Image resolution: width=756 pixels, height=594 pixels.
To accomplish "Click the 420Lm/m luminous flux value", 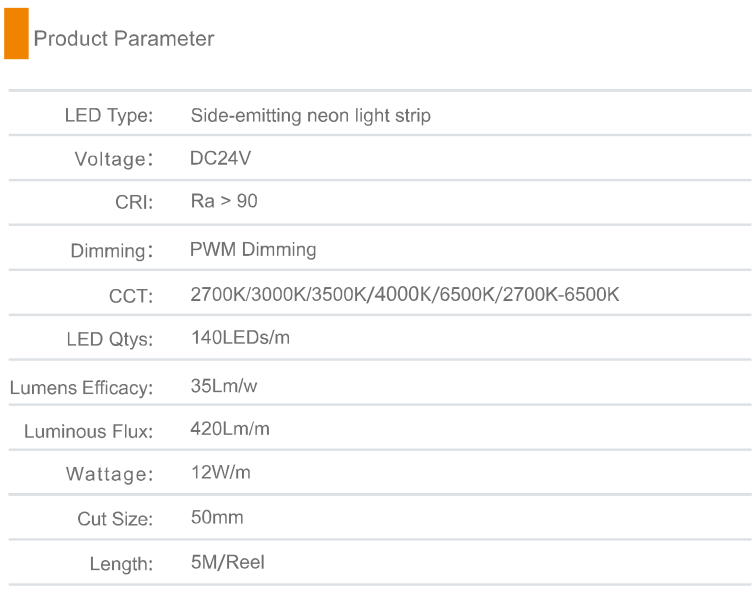I will (x=230, y=429).
